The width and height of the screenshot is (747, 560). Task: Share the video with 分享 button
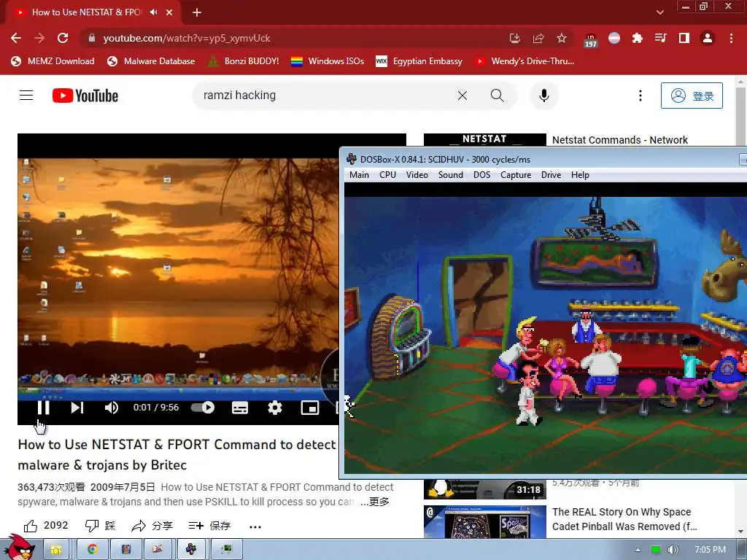tap(152, 526)
